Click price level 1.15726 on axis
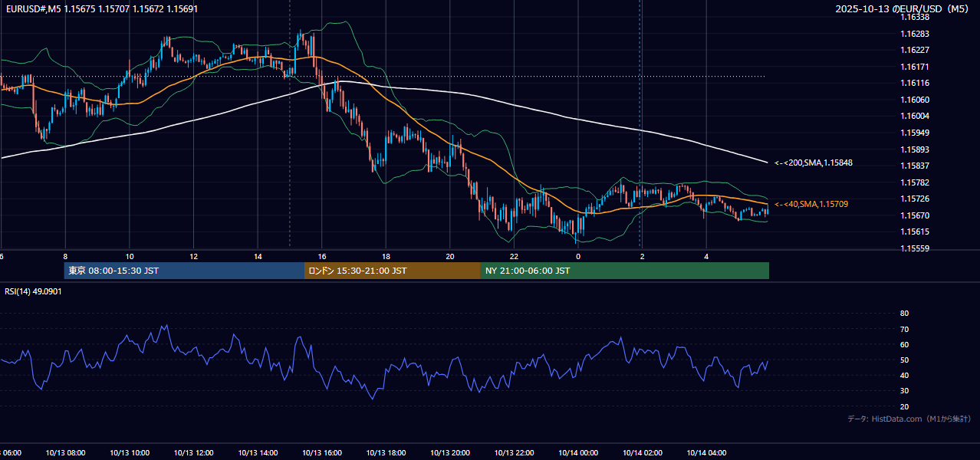The width and height of the screenshot is (980, 460). coord(914,199)
